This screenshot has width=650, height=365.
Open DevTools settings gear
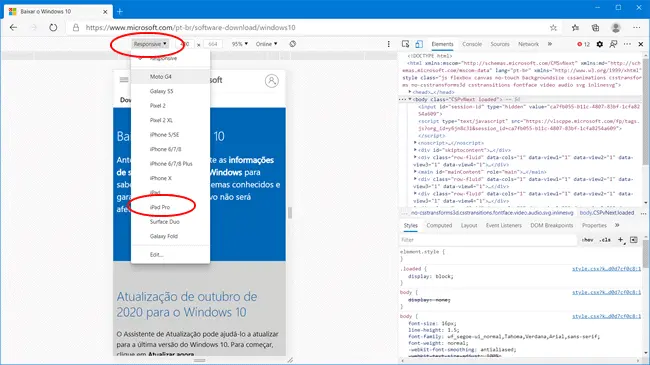tap(599, 44)
